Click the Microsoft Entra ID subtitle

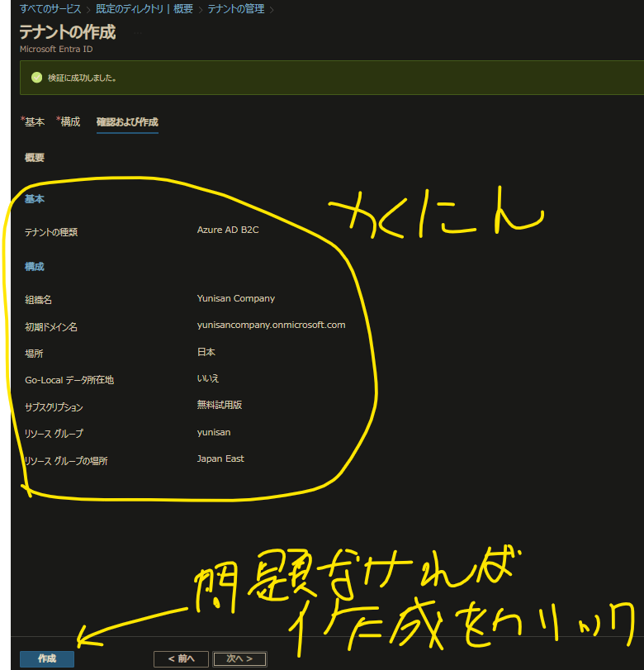[56, 49]
